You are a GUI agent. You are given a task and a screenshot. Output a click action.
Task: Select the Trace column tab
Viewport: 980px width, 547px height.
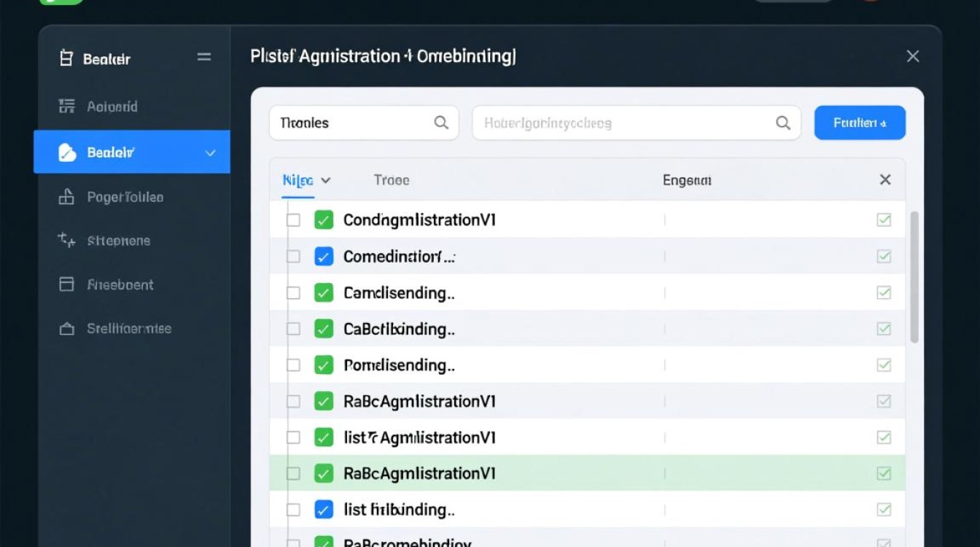pyautogui.click(x=392, y=180)
